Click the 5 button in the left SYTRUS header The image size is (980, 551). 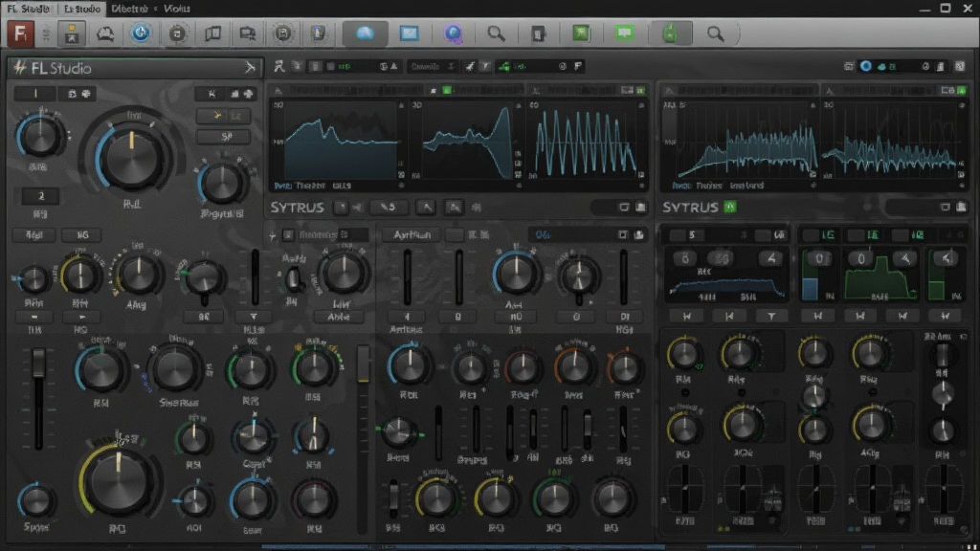389,207
